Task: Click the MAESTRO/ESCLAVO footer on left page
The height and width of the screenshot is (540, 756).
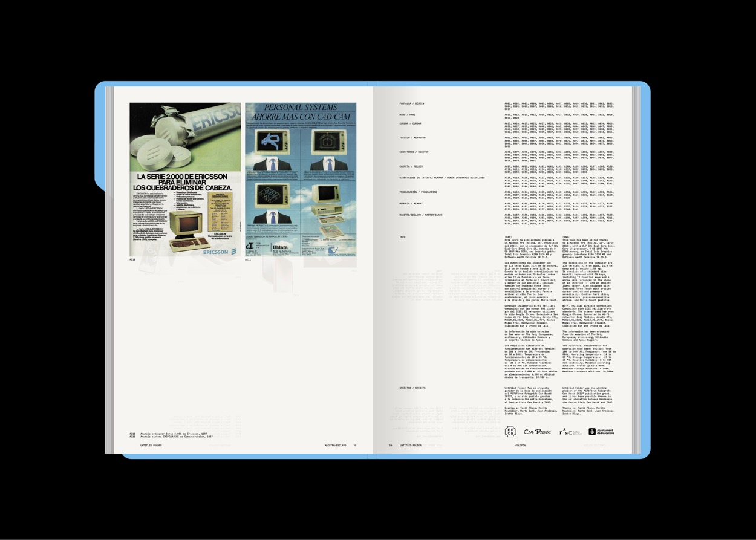Action: point(337,445)
